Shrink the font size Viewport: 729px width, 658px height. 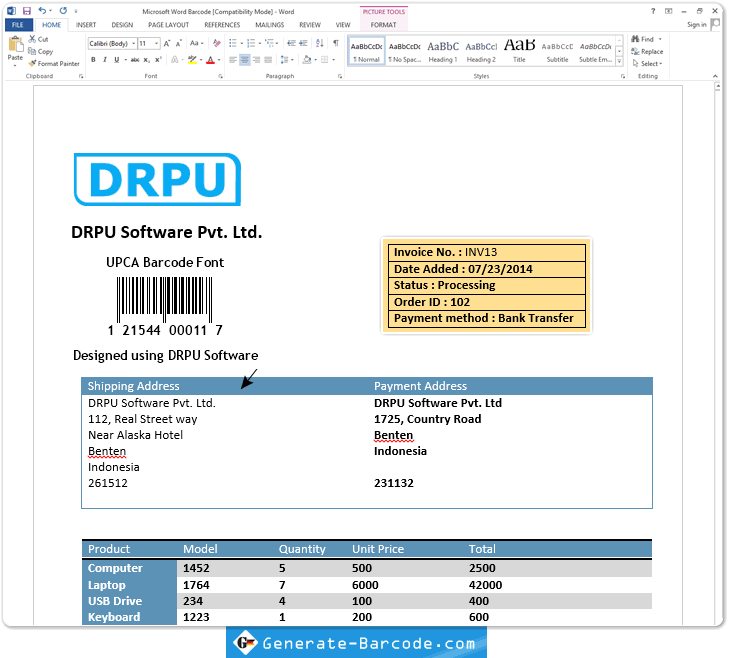179,43
